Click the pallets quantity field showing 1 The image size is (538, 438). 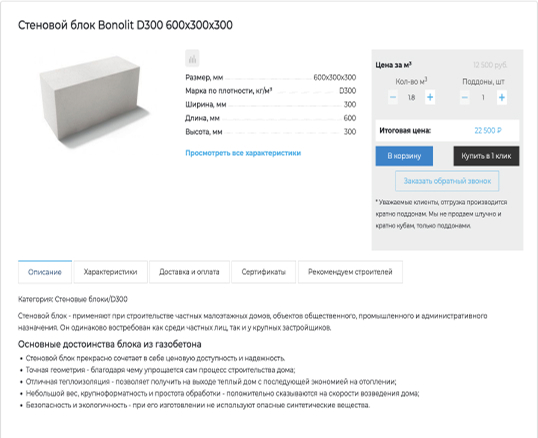(x=483, y=98)
